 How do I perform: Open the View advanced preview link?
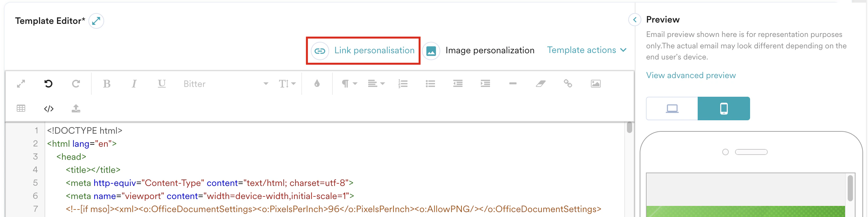point(690,75)
